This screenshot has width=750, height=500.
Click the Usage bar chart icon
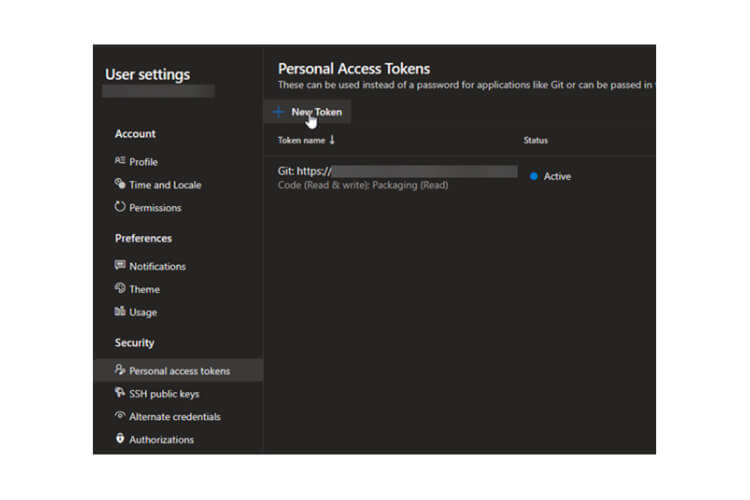point(120,312)
